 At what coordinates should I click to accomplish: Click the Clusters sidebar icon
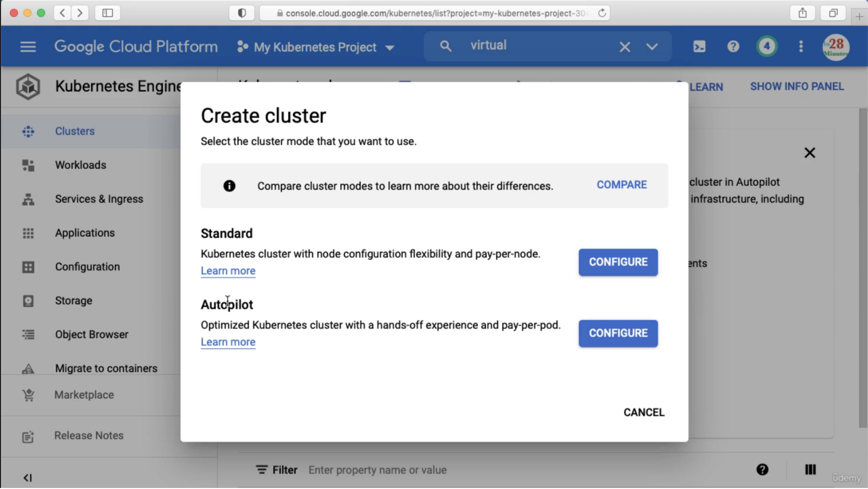tap(28, 132)
